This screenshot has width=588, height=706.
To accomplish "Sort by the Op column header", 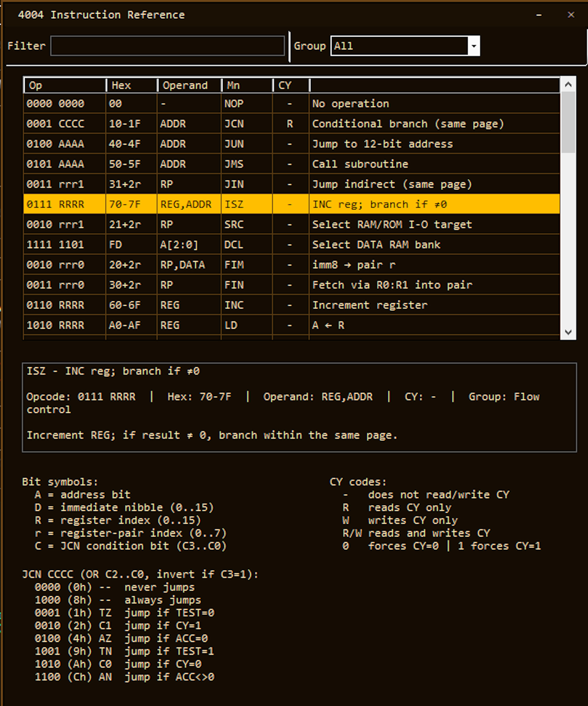I will click(x=65, y=85).
